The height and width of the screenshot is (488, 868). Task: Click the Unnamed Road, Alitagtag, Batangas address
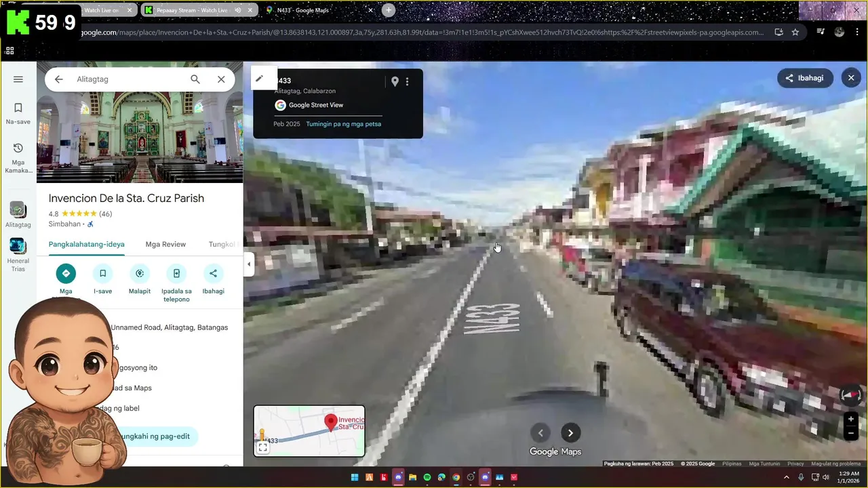click(170, 327)
